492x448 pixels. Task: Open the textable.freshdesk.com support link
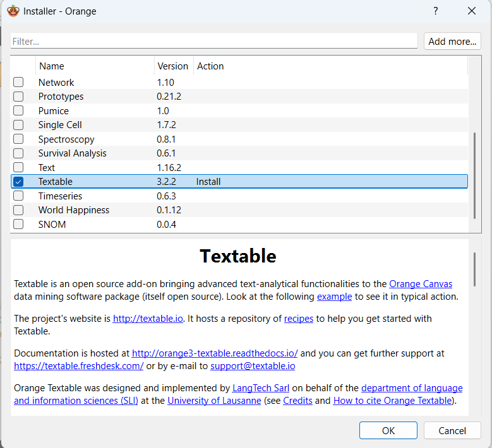pos(79,366)
